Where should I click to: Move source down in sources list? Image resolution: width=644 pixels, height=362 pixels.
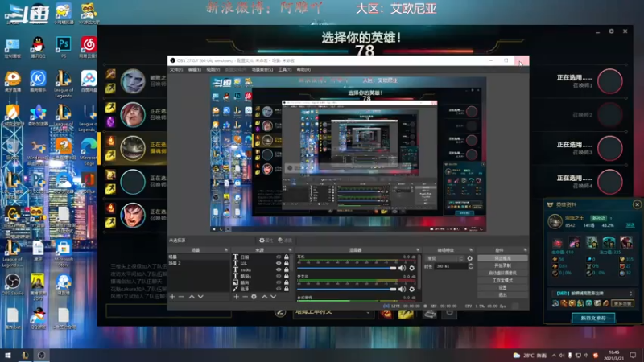tap(273, 297)
